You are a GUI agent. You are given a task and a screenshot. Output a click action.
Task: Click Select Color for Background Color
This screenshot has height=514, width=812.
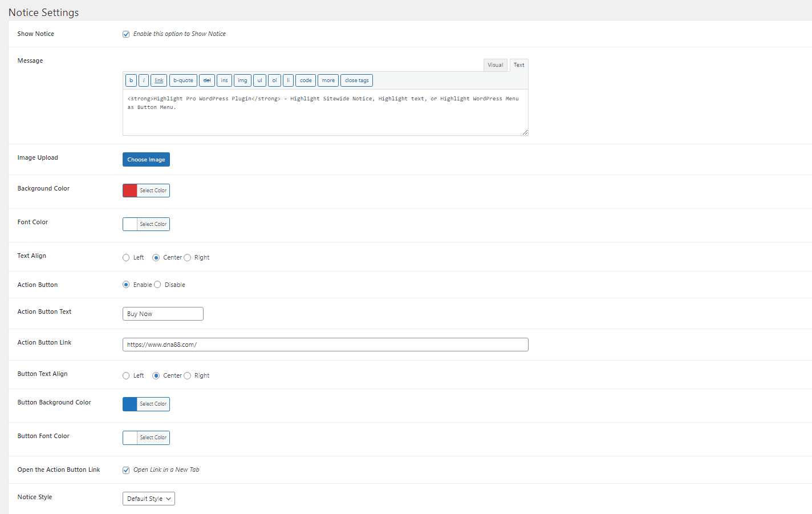click(153, 191)
